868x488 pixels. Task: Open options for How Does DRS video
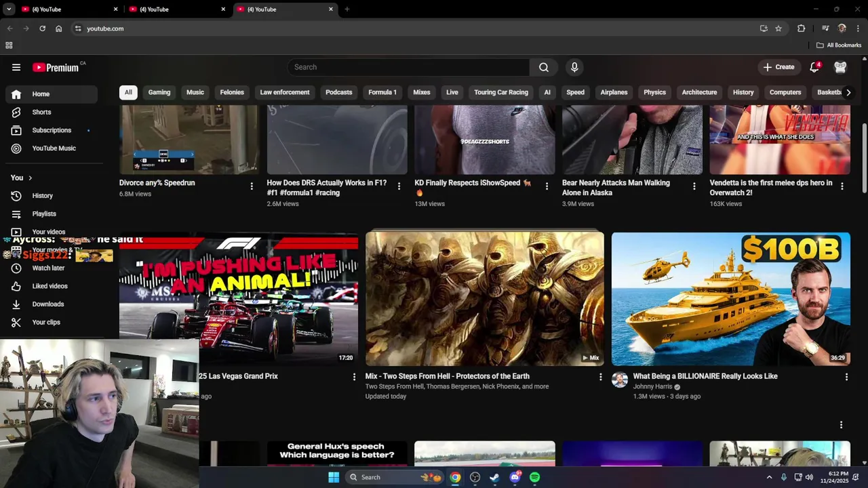click(x=399, y=186)
